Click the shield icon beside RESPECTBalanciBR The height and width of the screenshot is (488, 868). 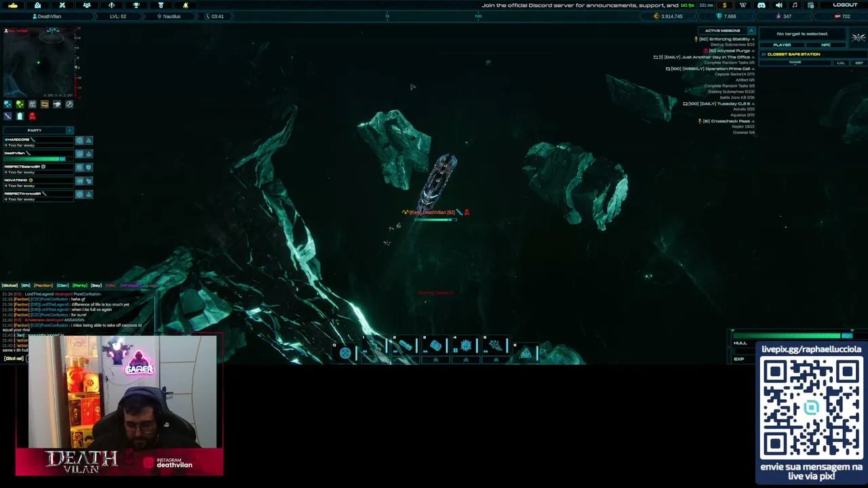[89, 167]
